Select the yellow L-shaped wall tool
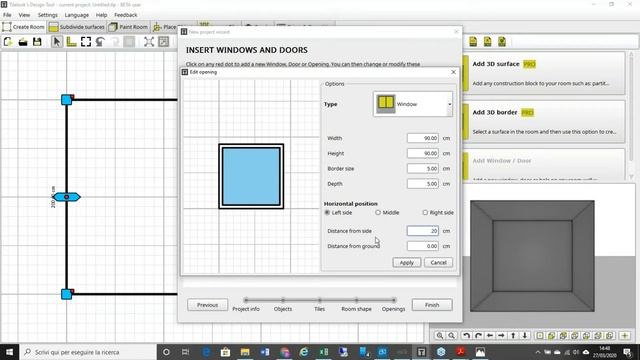 [x=71, y=42]
